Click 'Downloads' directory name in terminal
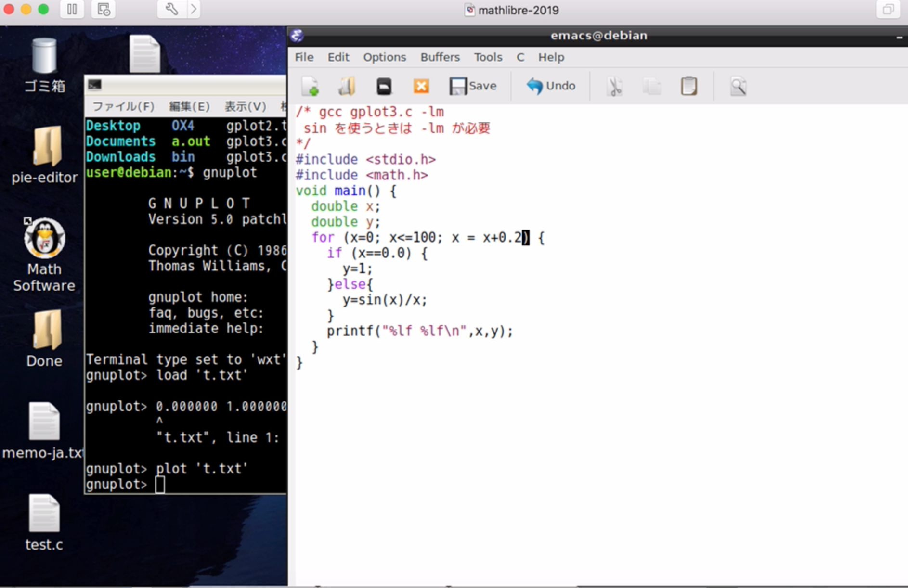This screenshot has width=908, height=588. pos(121,156)
